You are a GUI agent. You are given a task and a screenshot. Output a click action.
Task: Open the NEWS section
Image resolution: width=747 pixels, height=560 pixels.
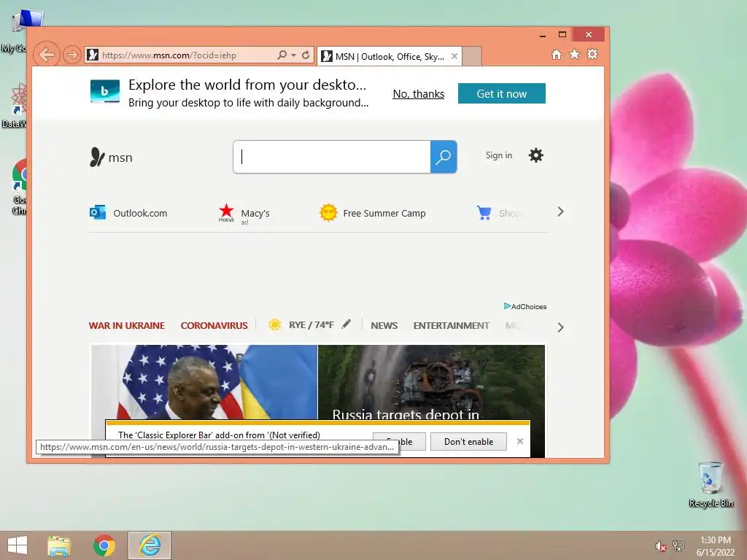(384, 326)
